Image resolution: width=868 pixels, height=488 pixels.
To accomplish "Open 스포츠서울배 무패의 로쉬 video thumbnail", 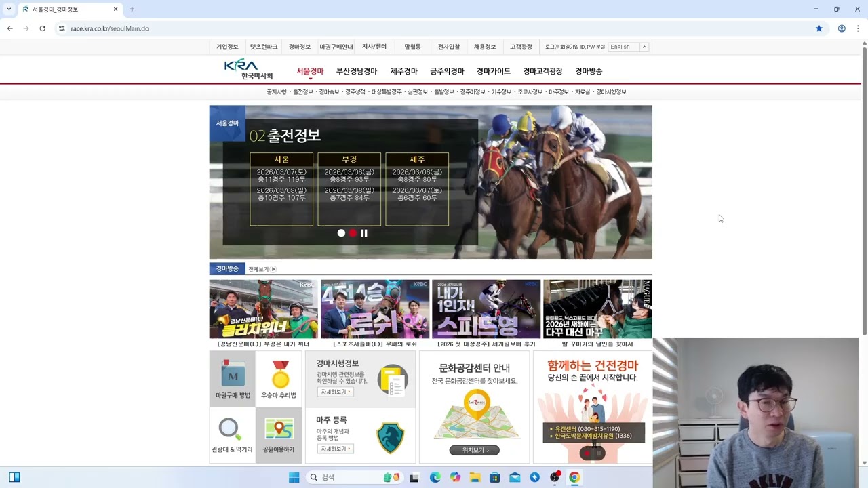I will point(375,309).
